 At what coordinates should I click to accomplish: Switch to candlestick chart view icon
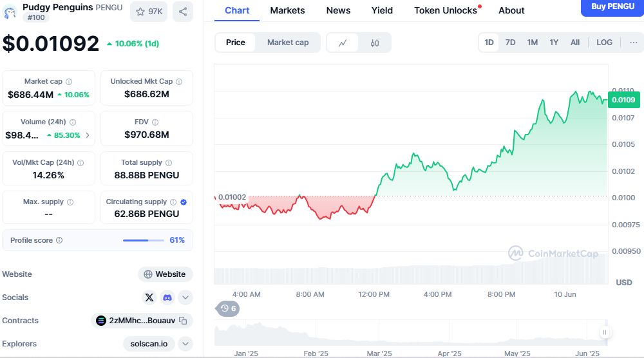(x=375, y=42)
